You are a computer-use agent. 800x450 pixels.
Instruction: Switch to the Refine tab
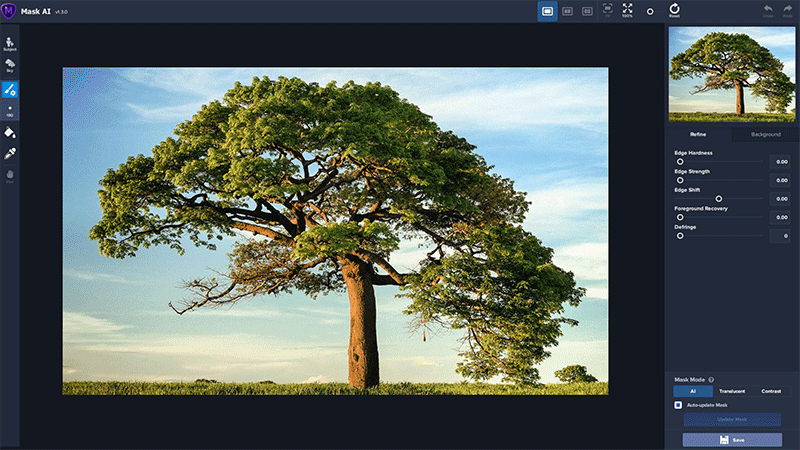click(699, 134)
